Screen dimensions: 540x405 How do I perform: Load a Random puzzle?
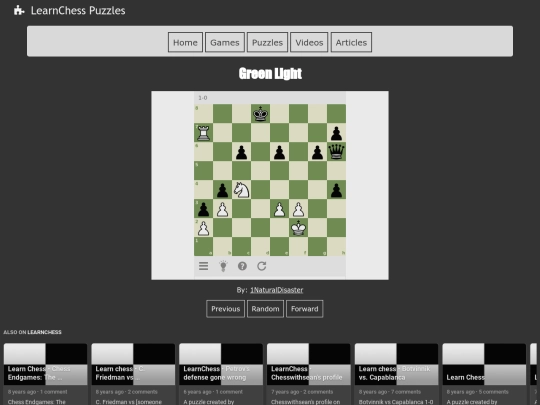(265, 309)
